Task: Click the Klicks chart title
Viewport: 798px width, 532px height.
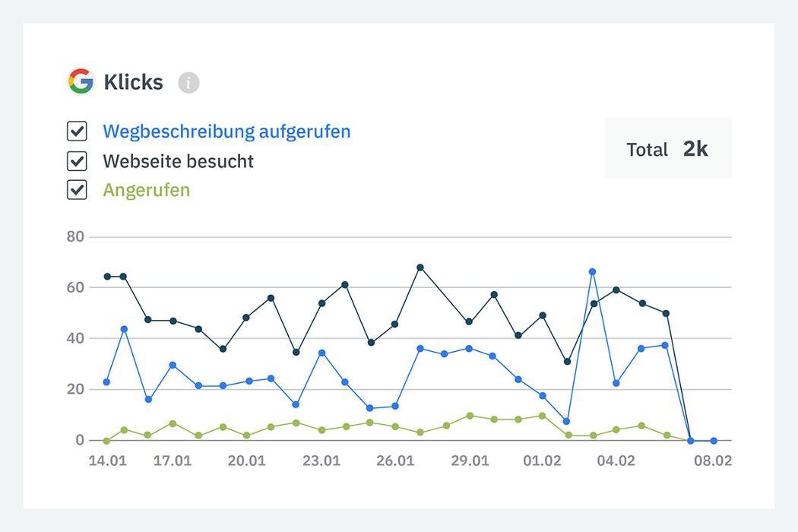Action: [133, 82]
